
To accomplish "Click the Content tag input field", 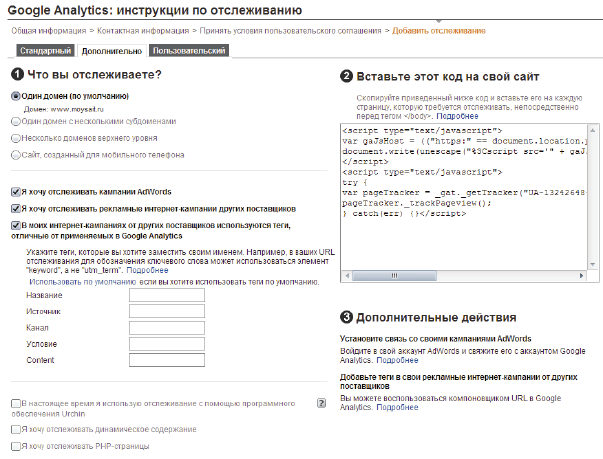I will [166, 360].
